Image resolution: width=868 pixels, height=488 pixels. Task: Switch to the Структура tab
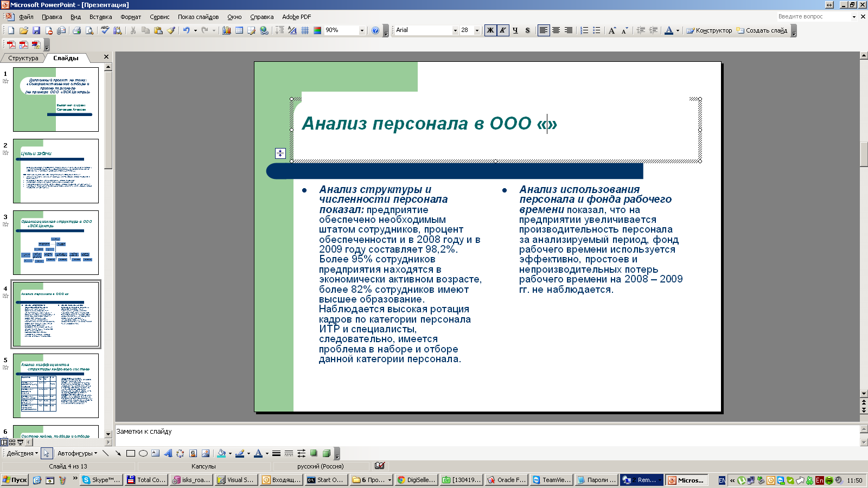tap(23, 58)
